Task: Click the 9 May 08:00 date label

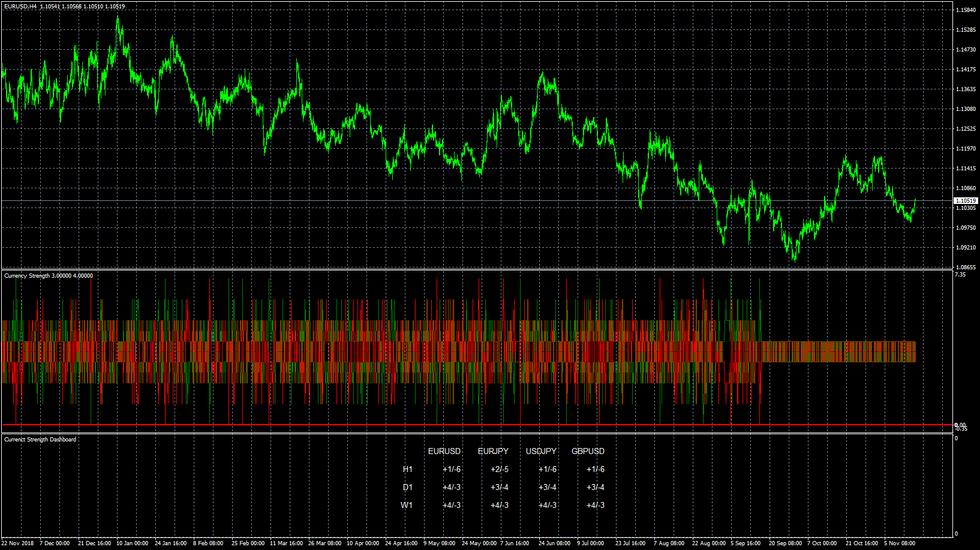Action: pos(440,543)
